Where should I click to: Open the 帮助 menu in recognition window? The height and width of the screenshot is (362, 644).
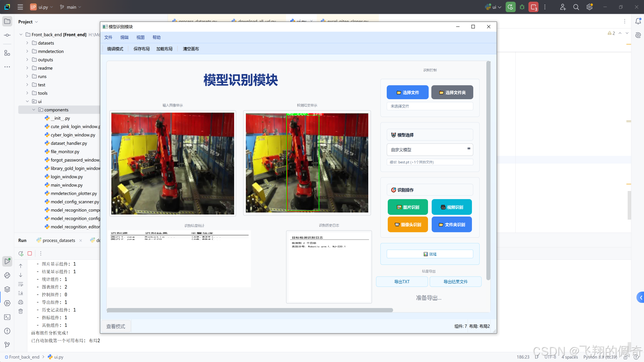(157, 38)
